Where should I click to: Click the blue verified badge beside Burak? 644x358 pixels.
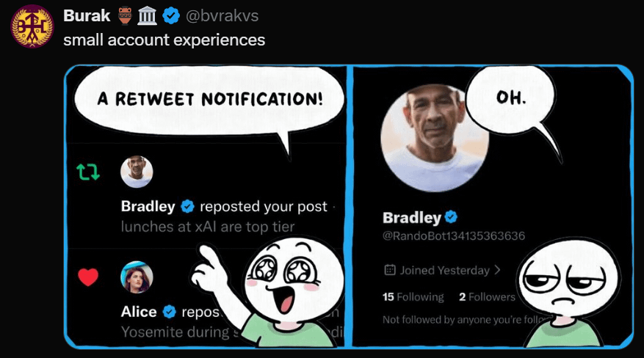tap(172, 15)
